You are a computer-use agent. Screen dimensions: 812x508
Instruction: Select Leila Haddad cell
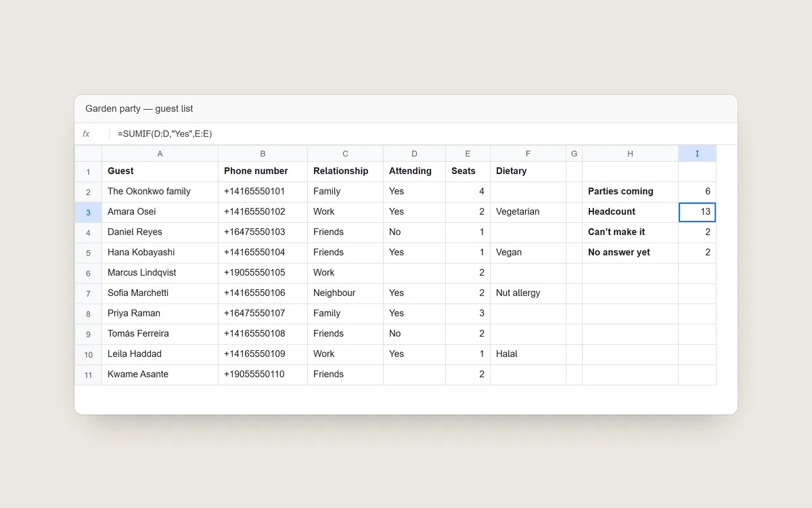(x=160, y=354)
